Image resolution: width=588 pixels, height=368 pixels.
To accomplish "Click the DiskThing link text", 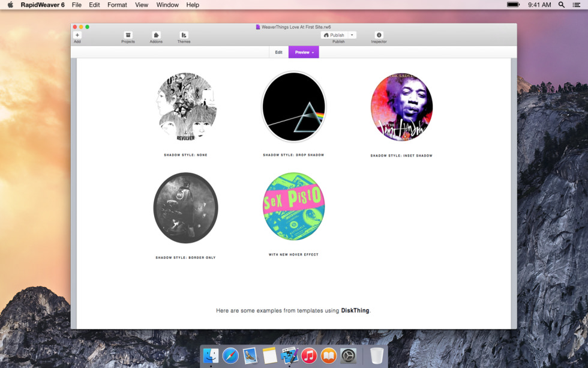I will tap(355, 310).
